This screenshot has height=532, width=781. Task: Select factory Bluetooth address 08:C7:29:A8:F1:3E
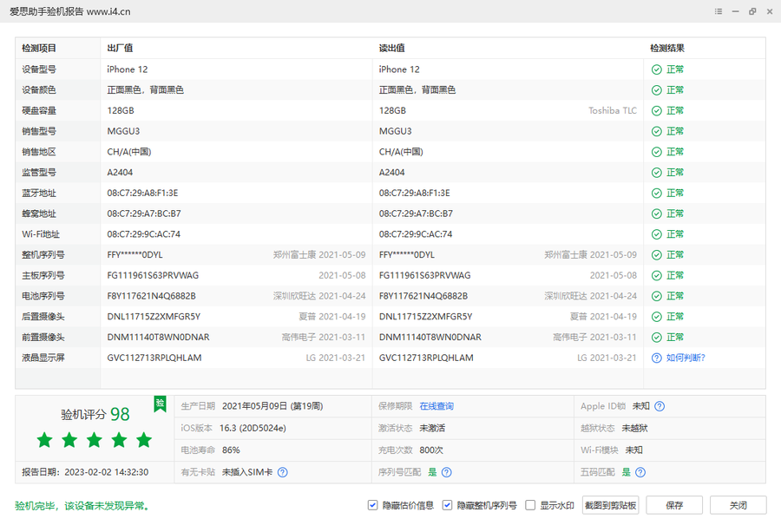click(142, 194)
